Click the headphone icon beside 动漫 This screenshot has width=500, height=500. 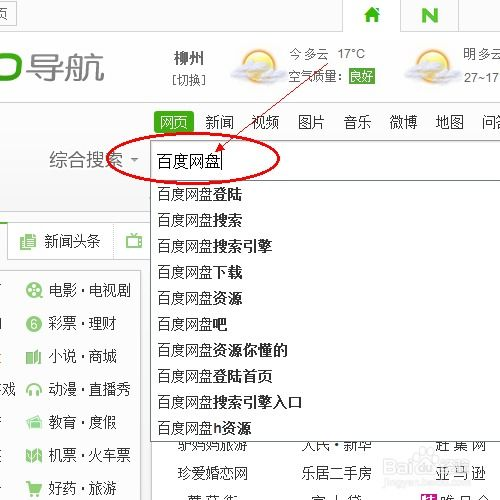click(x=34, y=389)
